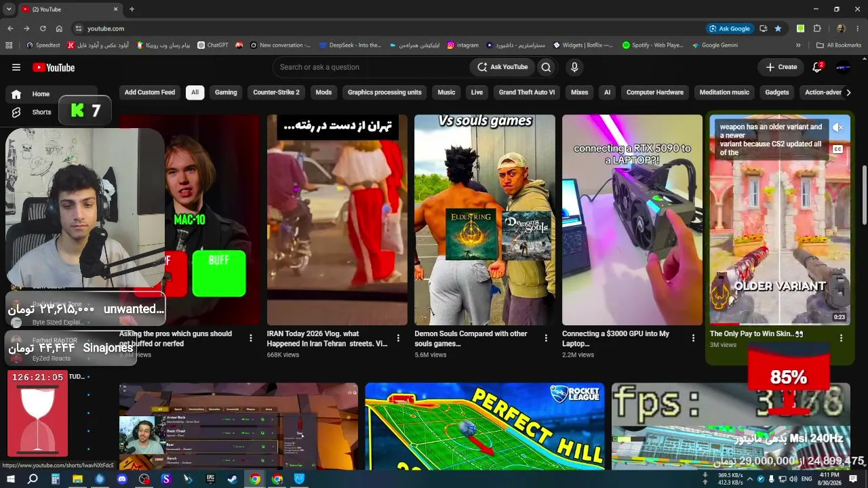Select the Grand Theft Auto VI chip
This screenshot has height=488, width=868.
(x=527, y=92)
